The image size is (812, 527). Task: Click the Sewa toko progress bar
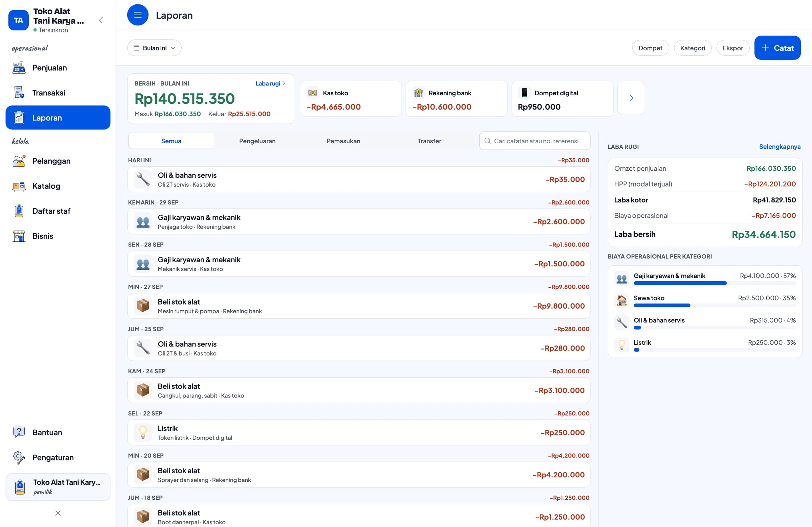715,306
